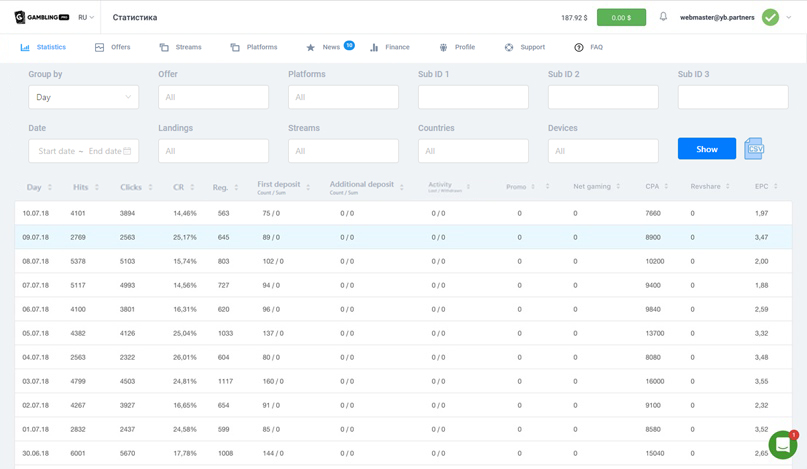
Task: Click CR value 26,01%
Action: 185,357
